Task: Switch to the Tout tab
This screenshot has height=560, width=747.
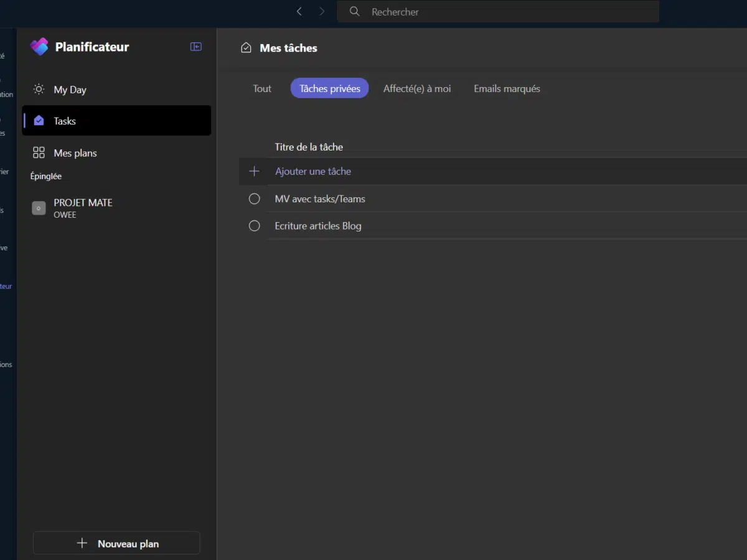Action: point(262,88)
